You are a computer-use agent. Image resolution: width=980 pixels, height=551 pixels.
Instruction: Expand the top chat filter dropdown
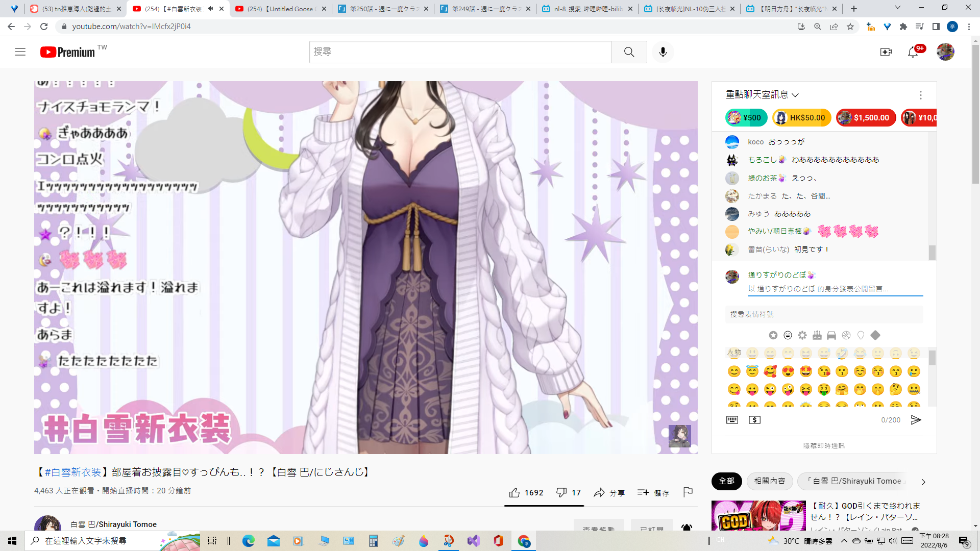tap(762, 95)
